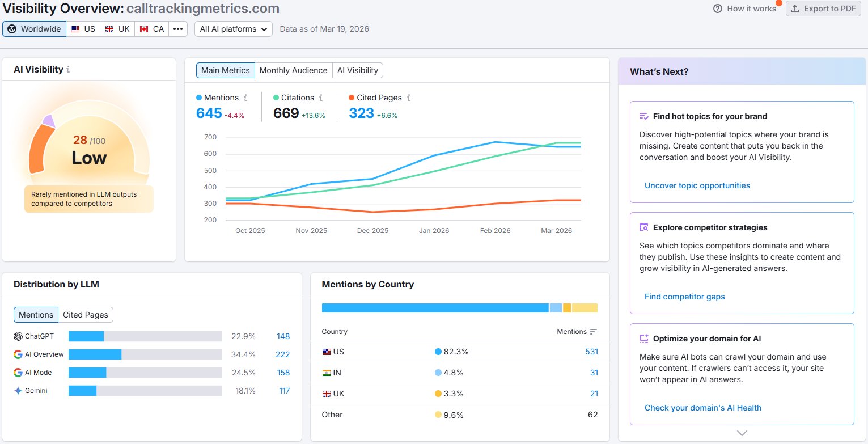868x444 pixels.
Task: Click the AI Mode mentions count 158
Action: [x=283, y=373]
